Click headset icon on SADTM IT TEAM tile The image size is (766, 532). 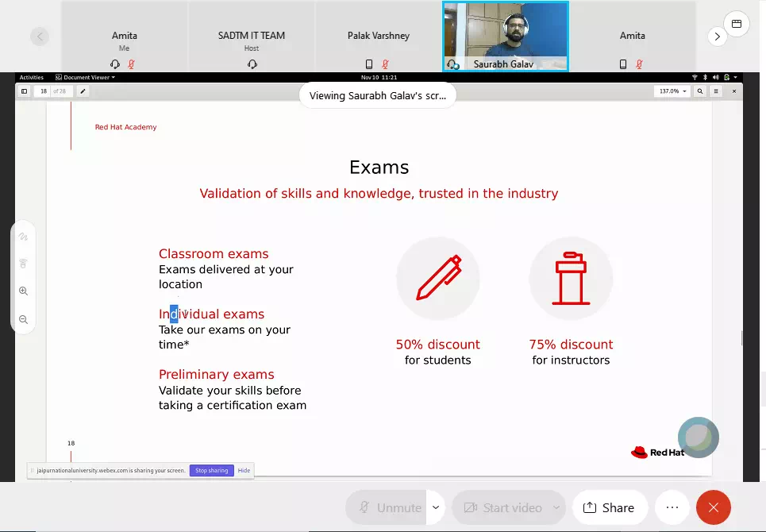(x=252, y=64)
